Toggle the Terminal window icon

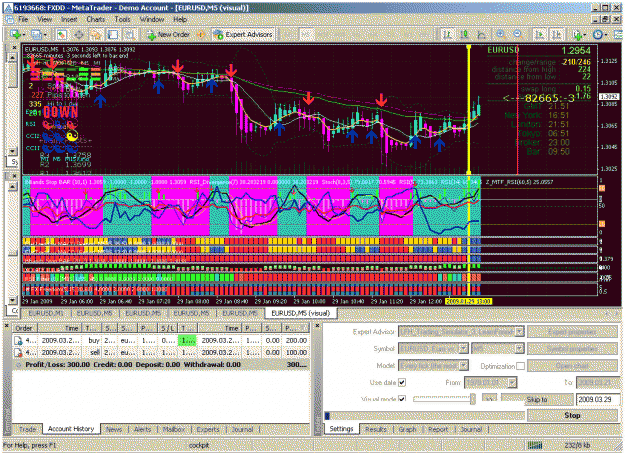113,35
